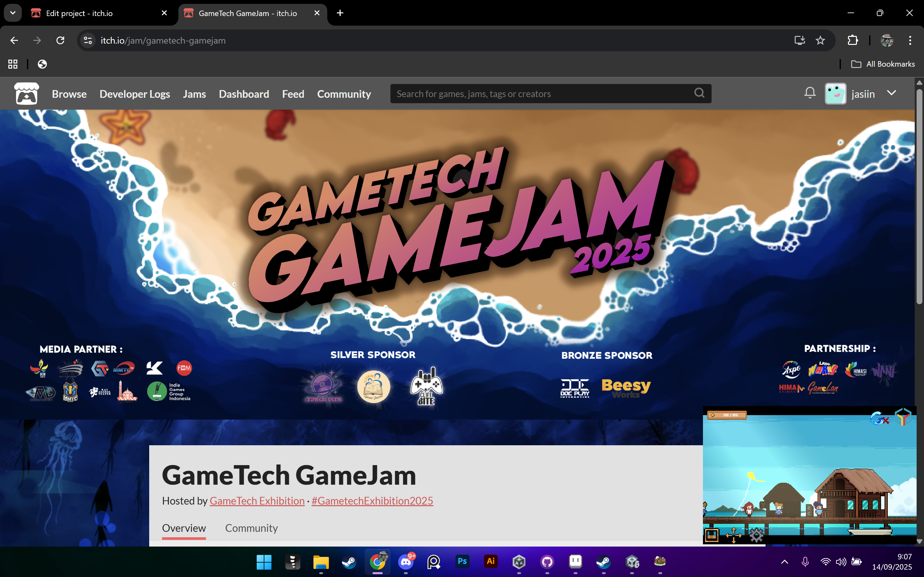Click the move arrows icon in the game overlay
Viewport: 924px width, 577px height.
tap(733, 535)
